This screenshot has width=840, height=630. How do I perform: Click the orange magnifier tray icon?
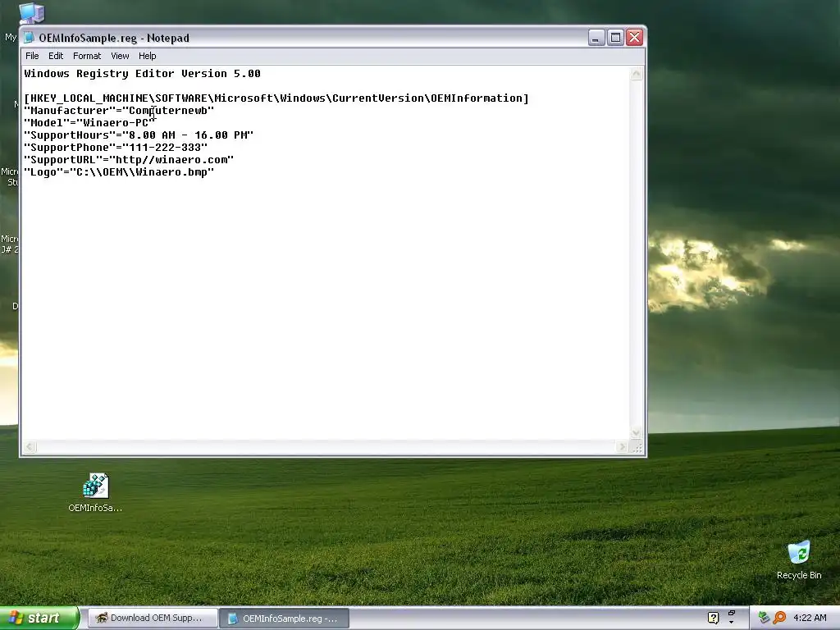click(779, 618)
